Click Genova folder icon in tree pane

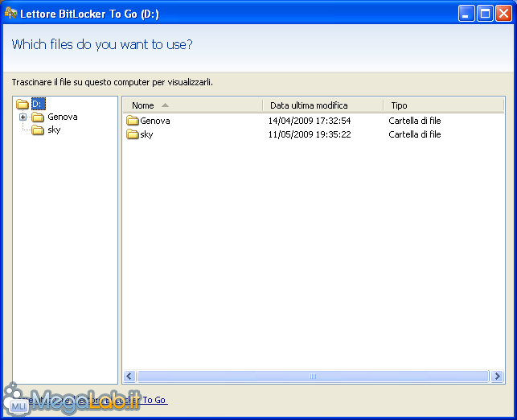point(38,117)
